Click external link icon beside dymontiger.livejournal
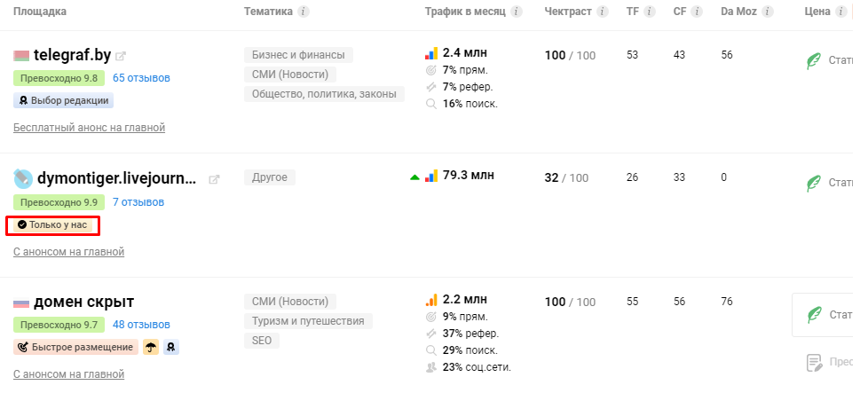Viewport: 868px width, 393px height. click(x=214, y=180)
